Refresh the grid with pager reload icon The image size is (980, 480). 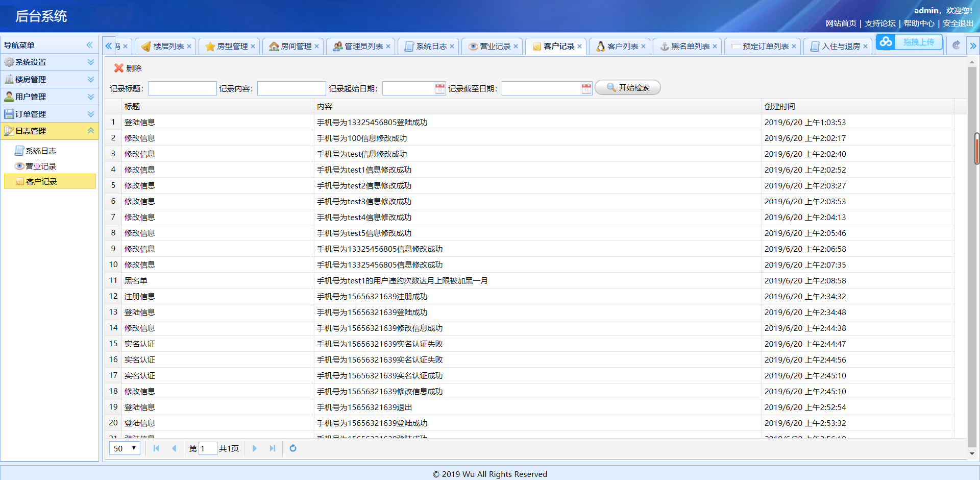click(293, 448)
